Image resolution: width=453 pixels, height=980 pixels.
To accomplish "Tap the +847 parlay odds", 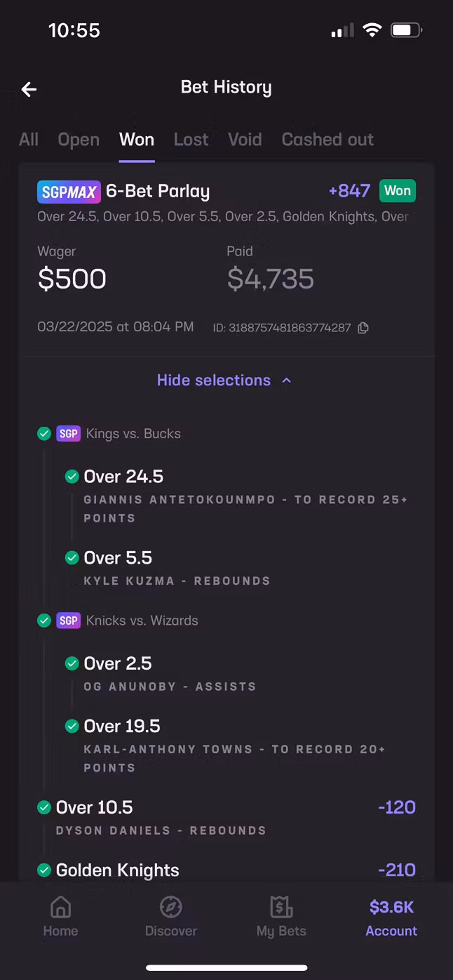I will click(x=349, y=191).
